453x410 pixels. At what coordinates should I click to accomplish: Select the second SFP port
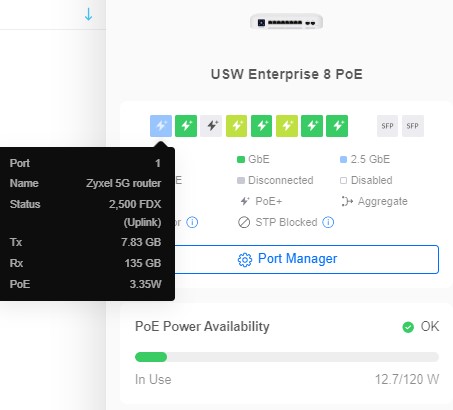tap(413, 126)
